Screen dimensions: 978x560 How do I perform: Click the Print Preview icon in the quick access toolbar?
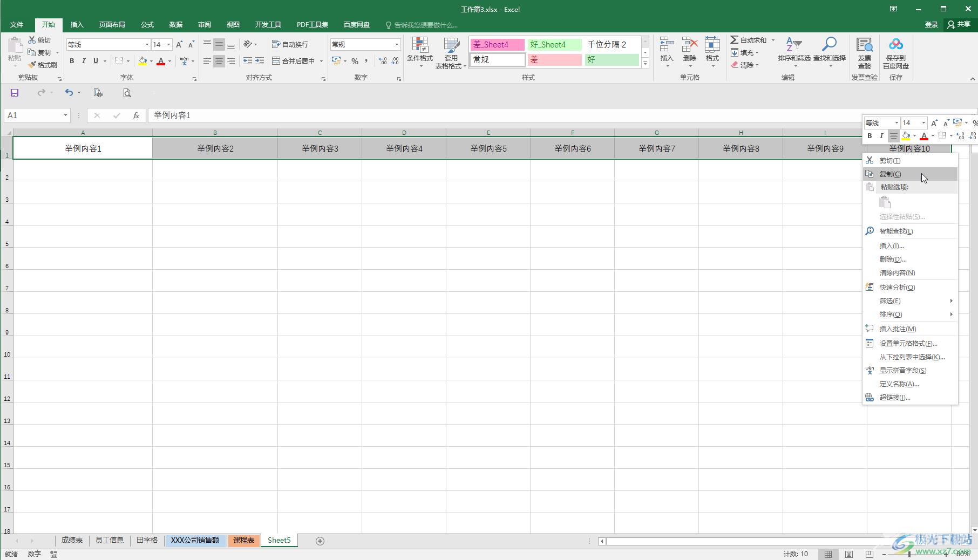[x=127, y=93]
